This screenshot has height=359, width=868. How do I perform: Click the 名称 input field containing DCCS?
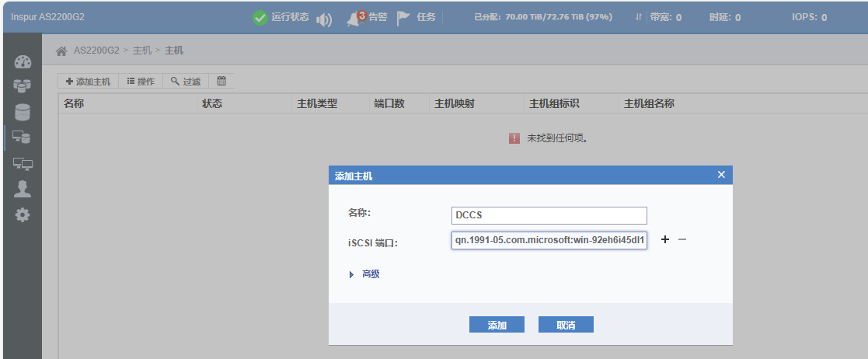549,216
